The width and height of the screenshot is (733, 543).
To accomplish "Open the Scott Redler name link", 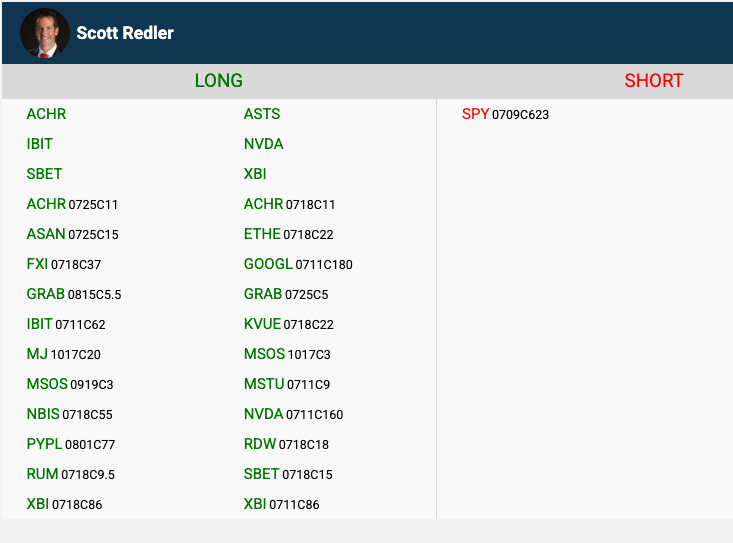I will 125,33.
